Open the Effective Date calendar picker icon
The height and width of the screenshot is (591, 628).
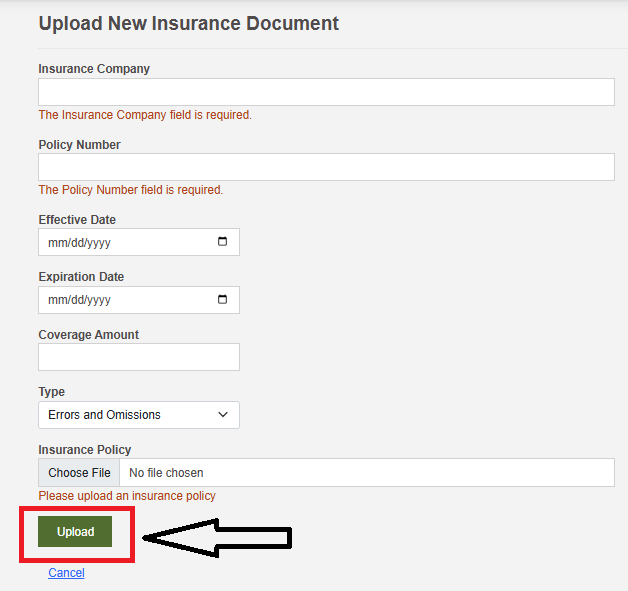coord(222,241)
